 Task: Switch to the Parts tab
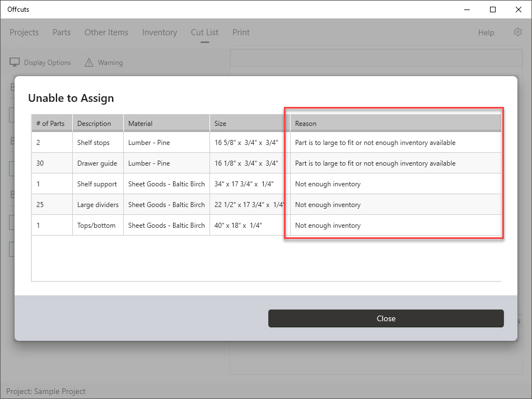62,32
